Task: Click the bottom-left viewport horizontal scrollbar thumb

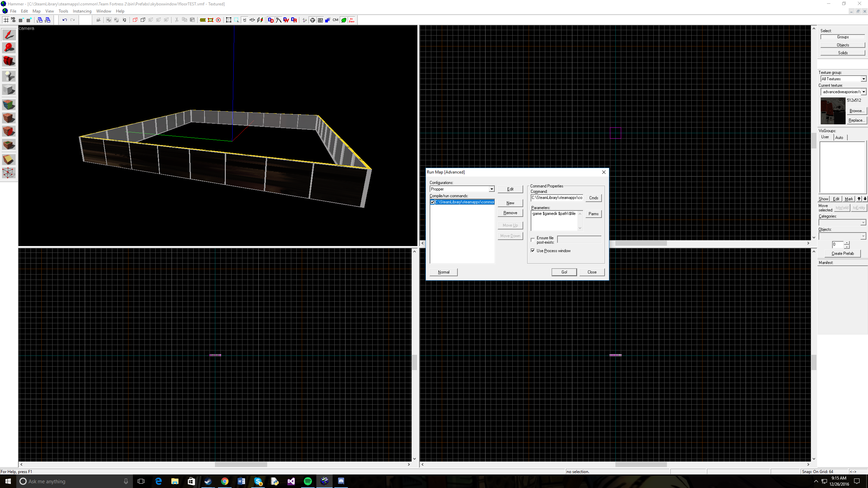Action: click(241, 464)
